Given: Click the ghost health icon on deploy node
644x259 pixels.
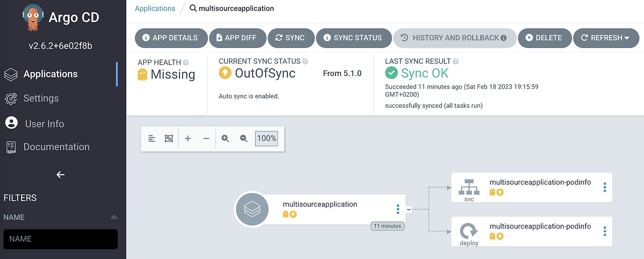Looking at the screenshot, I should (493, 236).
